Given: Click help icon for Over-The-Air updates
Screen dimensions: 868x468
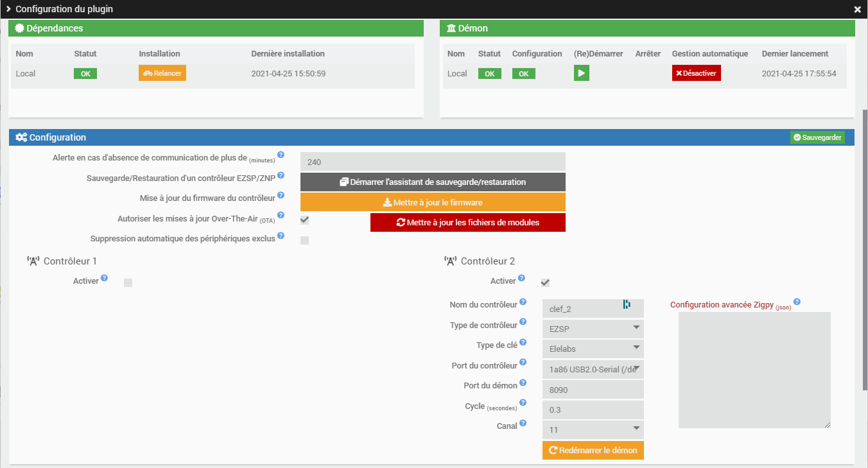Looking at the screenshot, I should (x=281, y=215).
